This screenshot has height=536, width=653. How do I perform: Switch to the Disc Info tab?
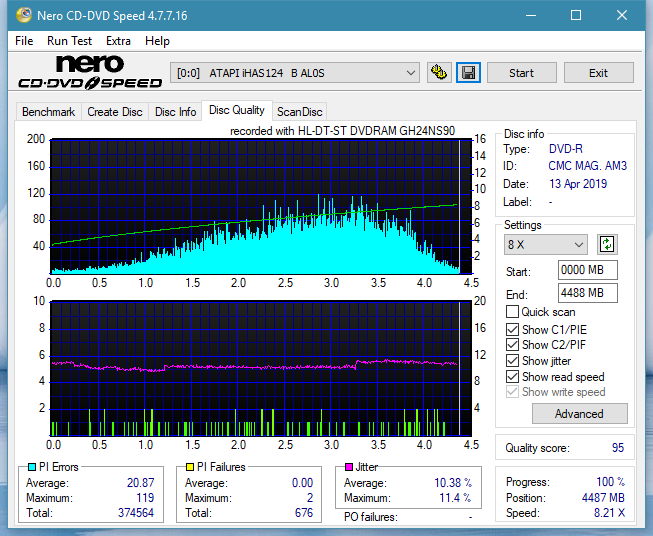pyautogui.click(x=175, y=112)
